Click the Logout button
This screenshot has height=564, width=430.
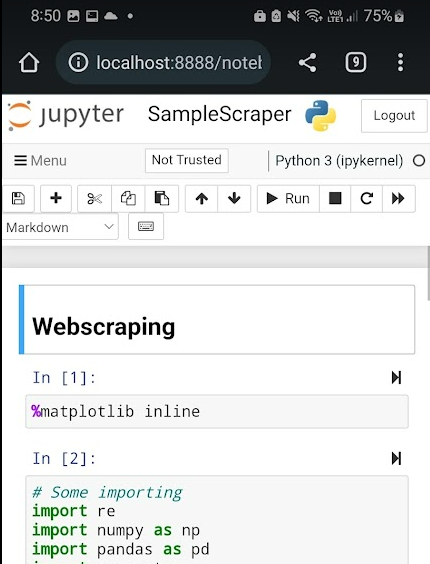click(x=394, y=116)
